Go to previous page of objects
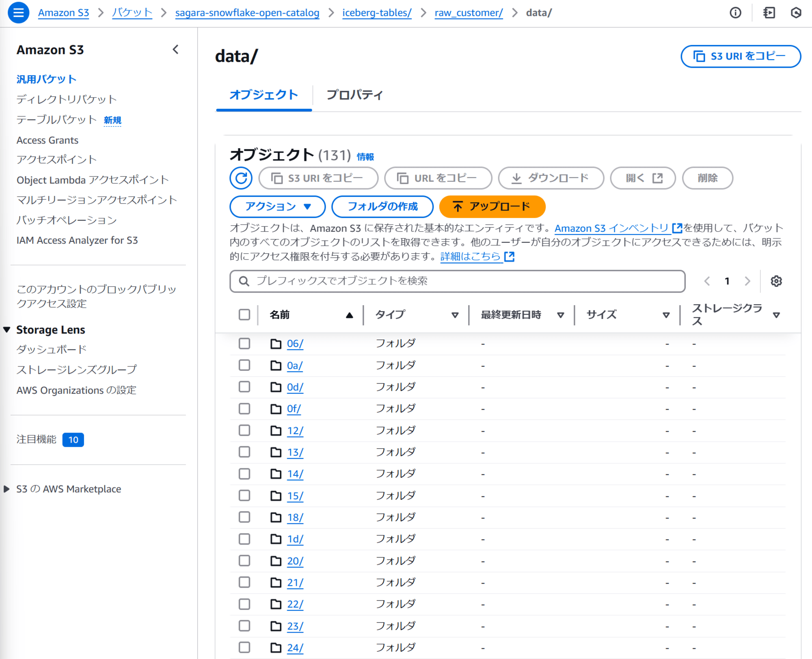812x659 pixels. 707,281
